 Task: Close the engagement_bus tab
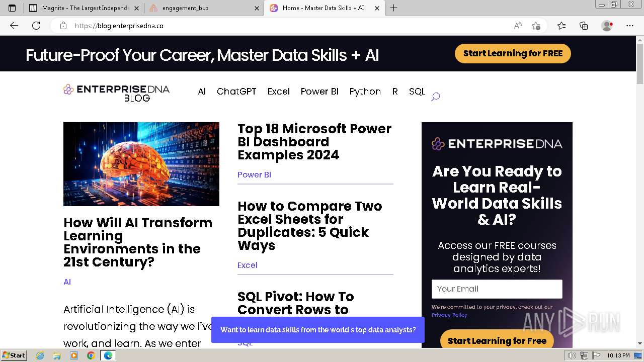257,8
